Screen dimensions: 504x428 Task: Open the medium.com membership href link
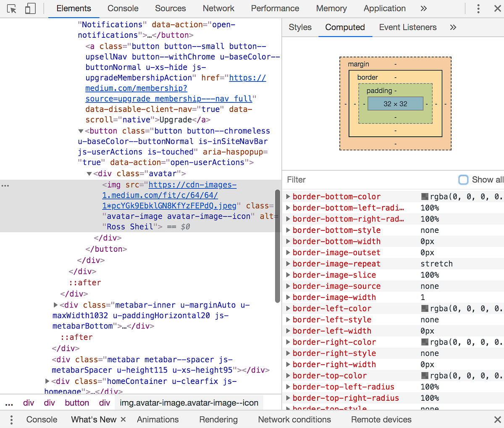[x=176, y=89]
